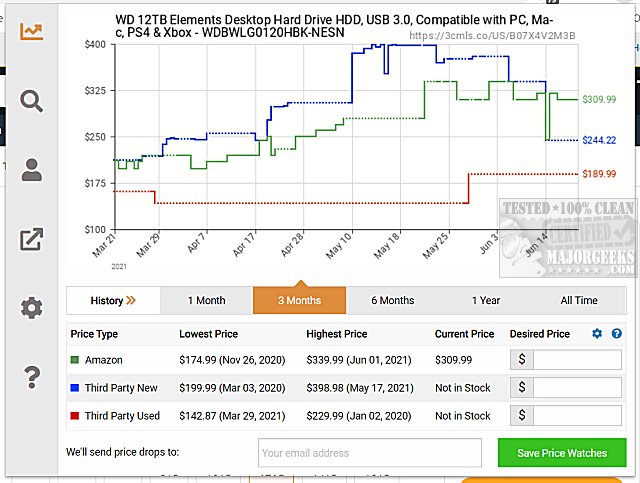Click the small gear beside Desired Price
Screen dimensions: 640x483
pos(597,334)
